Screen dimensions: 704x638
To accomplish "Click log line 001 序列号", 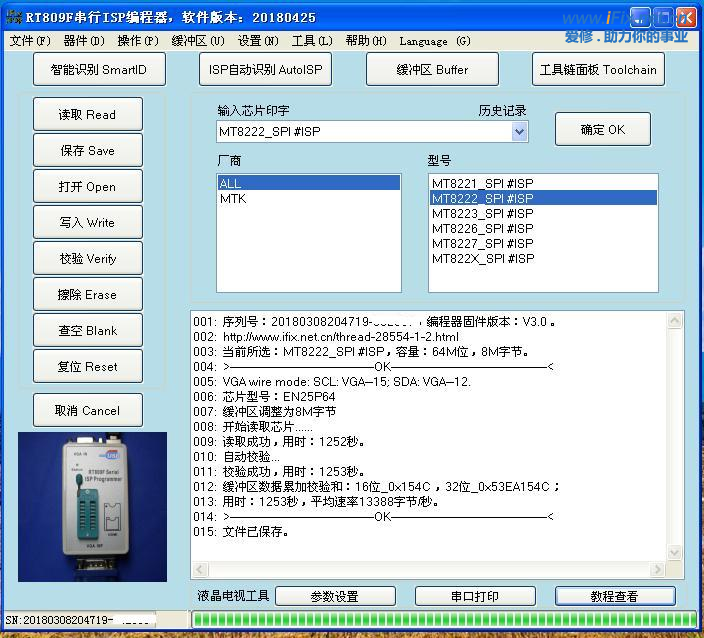I will coord(374,321).
